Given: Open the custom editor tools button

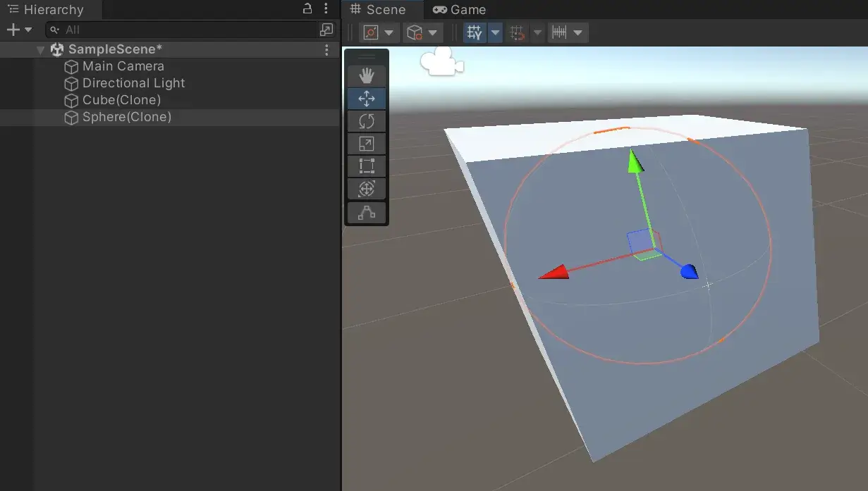Looking at the screenshot, I should (x=367, y=212).
